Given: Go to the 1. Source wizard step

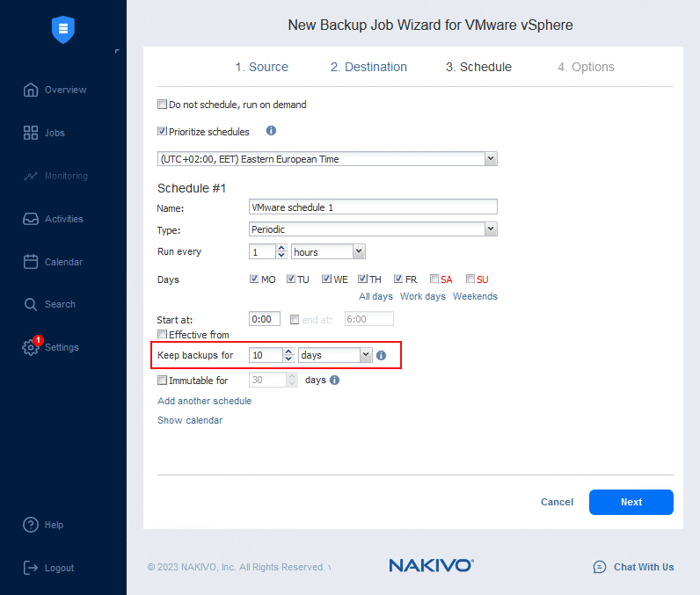Looking at the screenshot, I should [x=261, y=67].
